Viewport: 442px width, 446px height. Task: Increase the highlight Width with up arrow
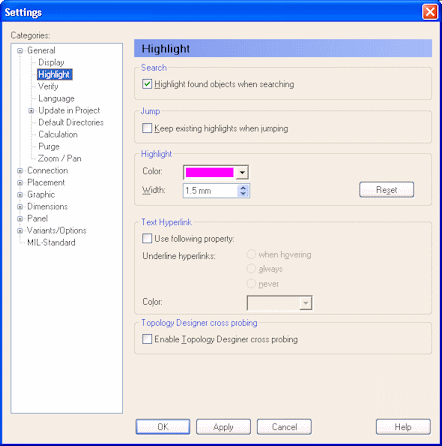click(243, 188)
